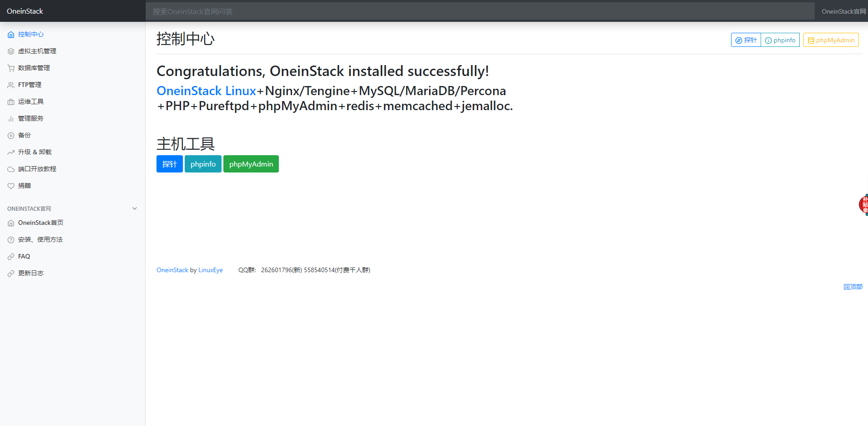Screen dimensions: 868x426
Task: Click the link icon beside 更新日志
Action: [x=11, y=274]
